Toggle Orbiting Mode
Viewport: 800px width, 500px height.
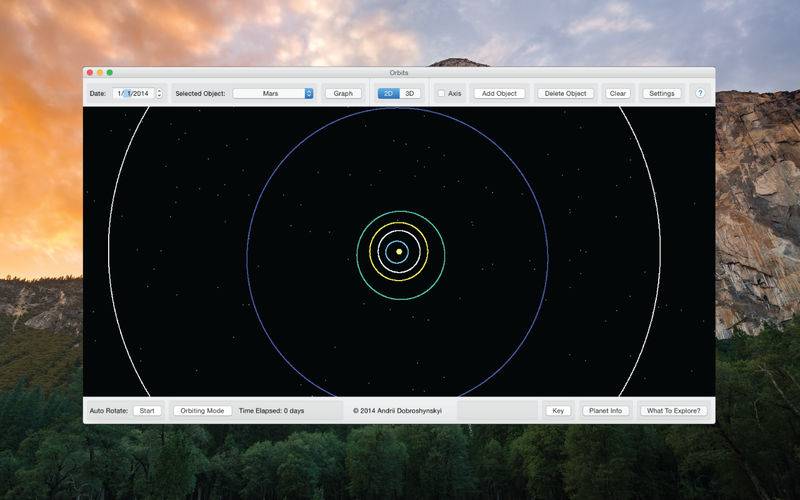click(x=202, y=411)
